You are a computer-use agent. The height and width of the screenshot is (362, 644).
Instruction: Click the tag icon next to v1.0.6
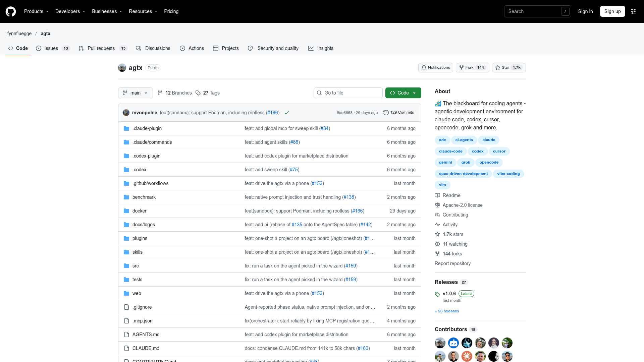(437, 294)
